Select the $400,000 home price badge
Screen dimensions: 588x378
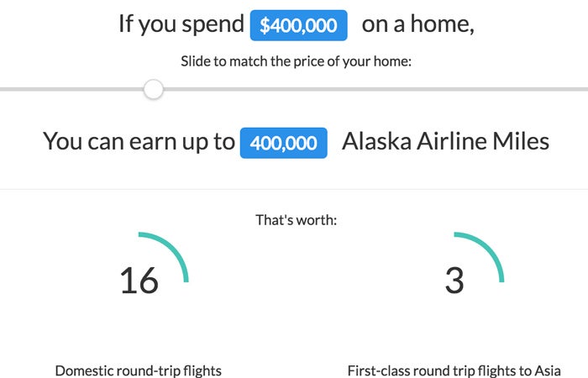click(x=298, y=25)
